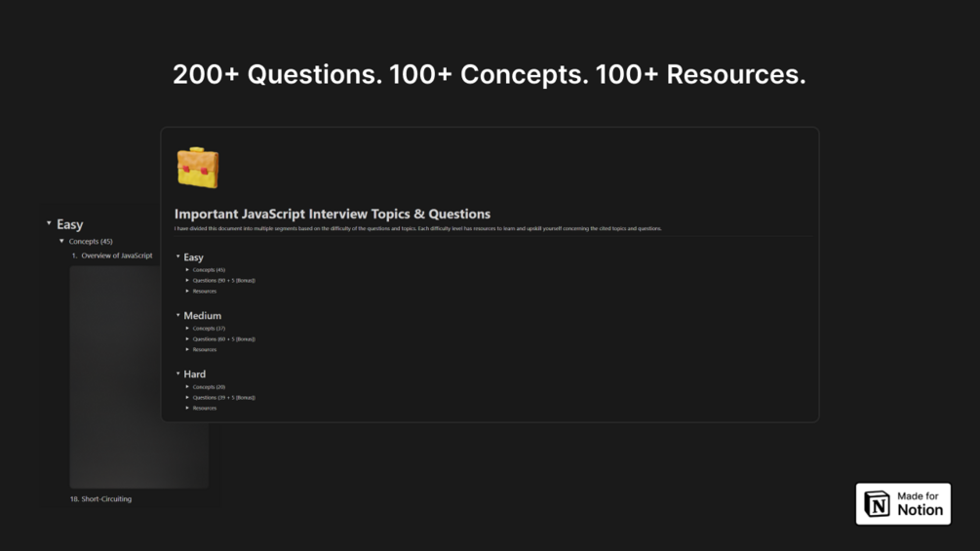Collapse Concepts (45) in left panel

coord(61,241)
